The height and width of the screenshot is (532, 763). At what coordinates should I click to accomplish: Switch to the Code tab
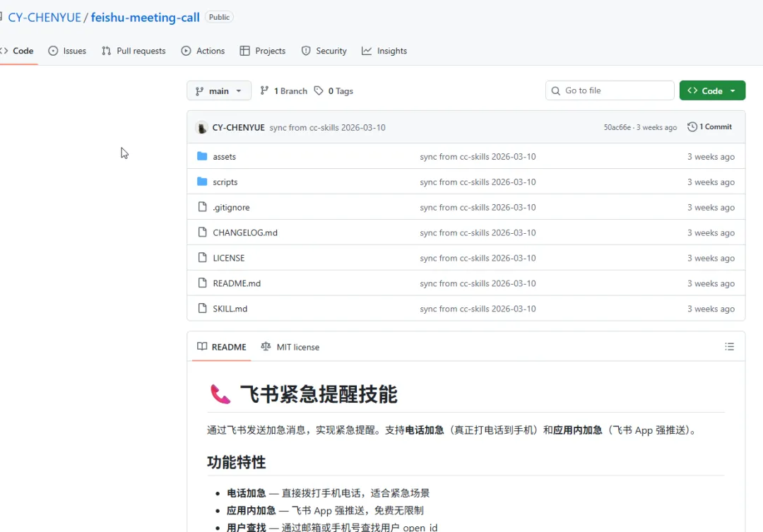point(18,51)
